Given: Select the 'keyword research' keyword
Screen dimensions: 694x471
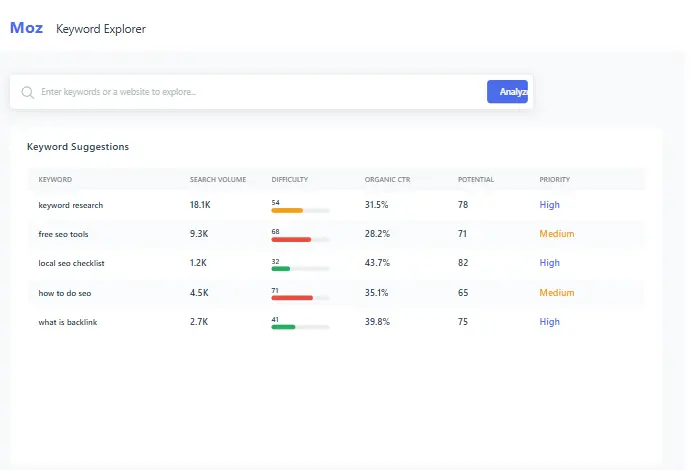Looking at the screenshot, I should (x=71, y=205).
